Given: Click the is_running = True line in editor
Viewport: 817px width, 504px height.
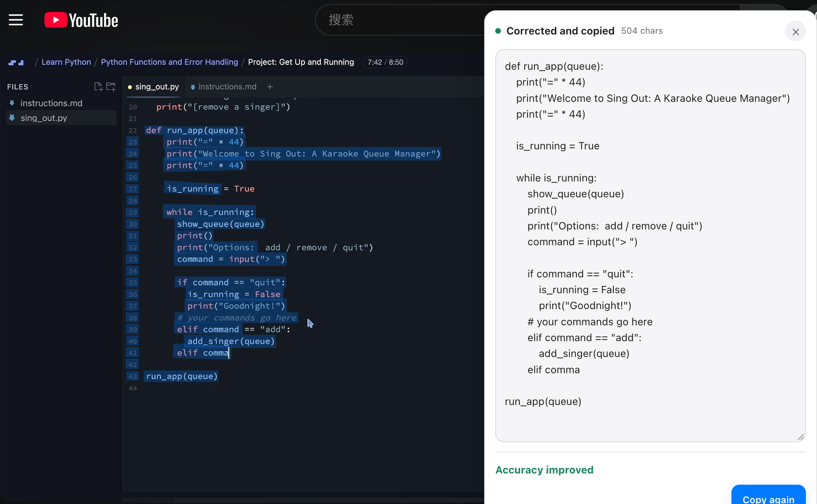Looking at the screenshot, I should [210, 189].
